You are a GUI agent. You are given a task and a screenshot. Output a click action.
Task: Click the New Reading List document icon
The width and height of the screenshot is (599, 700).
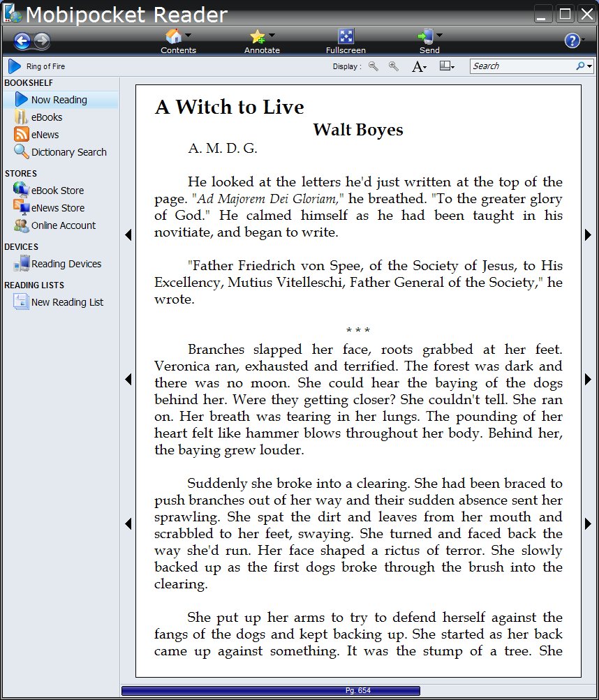(x=21, y=301)
